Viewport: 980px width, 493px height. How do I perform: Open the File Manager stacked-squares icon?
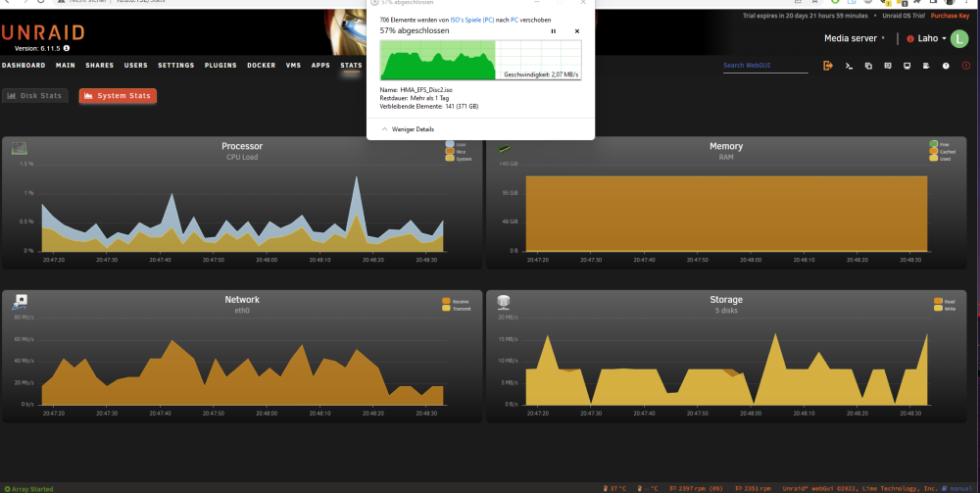pos(868,66)
